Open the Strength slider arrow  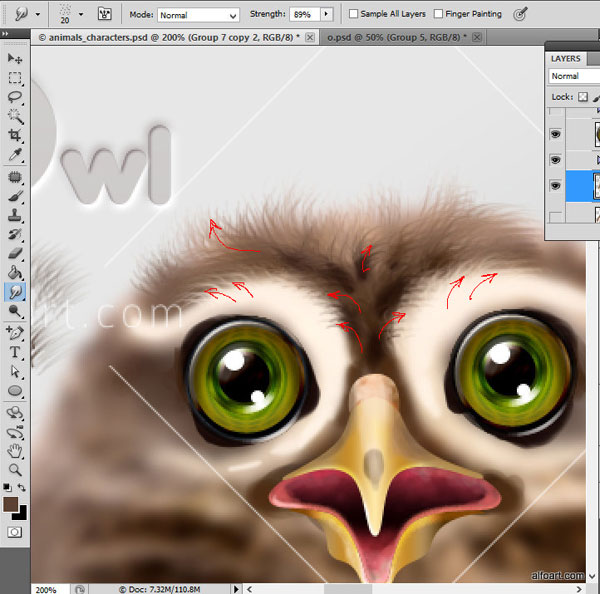pyautogui.click(x=326, y=14)
